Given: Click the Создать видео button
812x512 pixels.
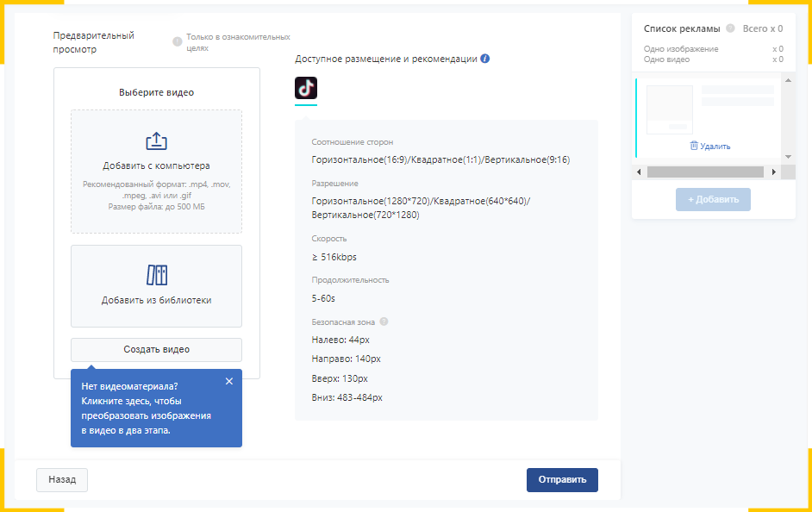Looking at the screenshot, I should point(156,349).
